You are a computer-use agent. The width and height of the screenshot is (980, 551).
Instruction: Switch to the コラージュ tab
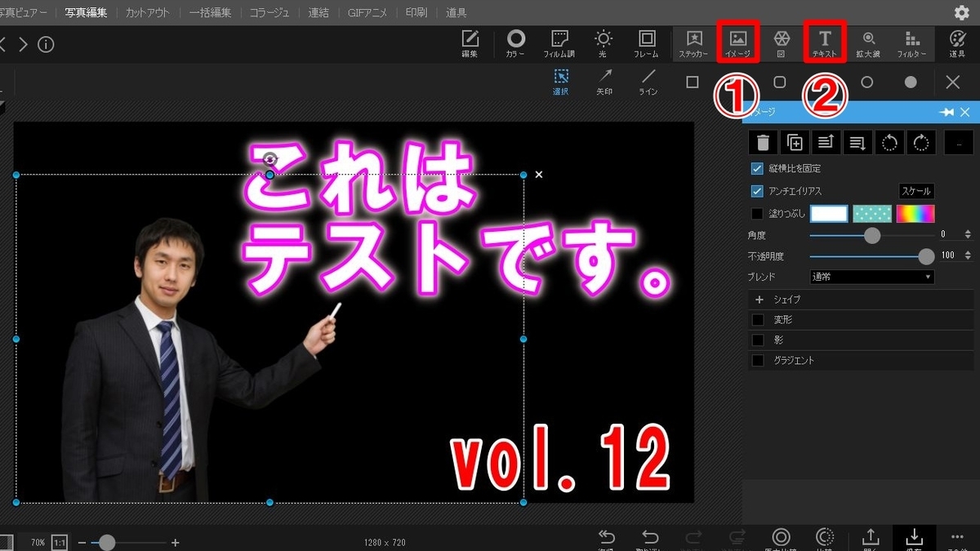coord(269,12)
